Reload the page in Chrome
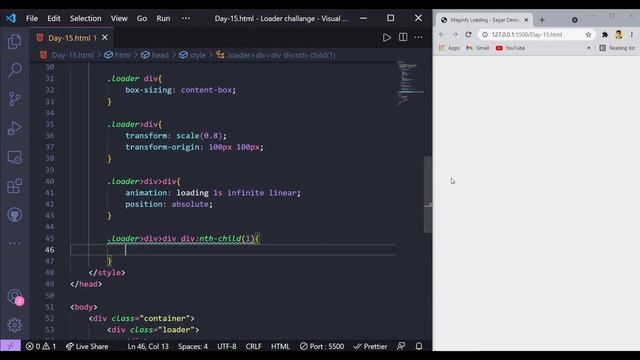The width and height of the screenshot is (640, 360). (x=468, y=35)
